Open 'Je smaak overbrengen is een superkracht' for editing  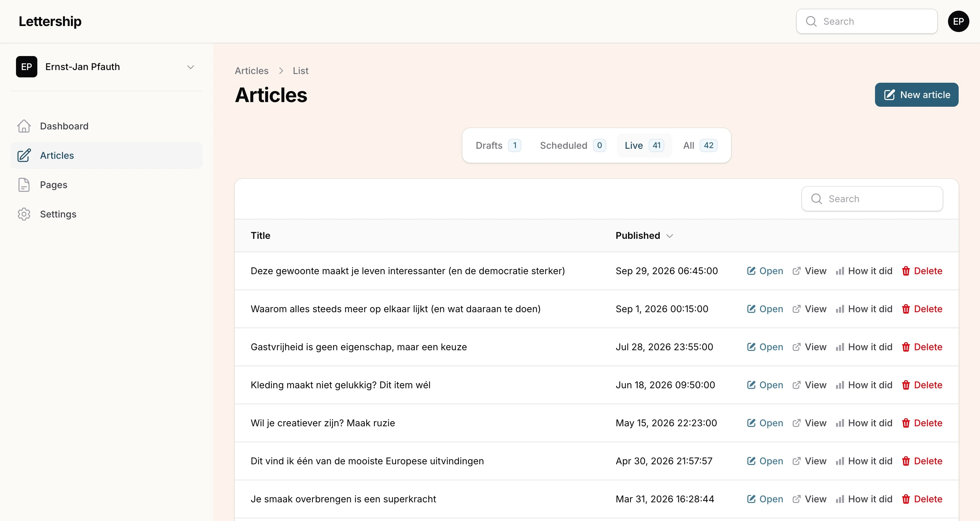[x=765, y=499]
